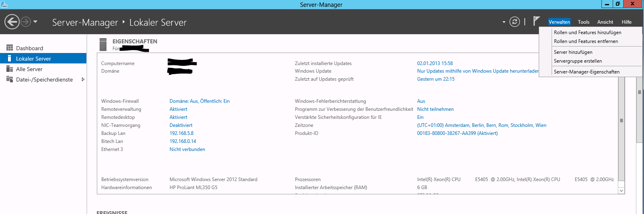Click the EIGENSCHAFTEN heading
644x214 pixels.
pyautogui.click(x=135, y=41)
